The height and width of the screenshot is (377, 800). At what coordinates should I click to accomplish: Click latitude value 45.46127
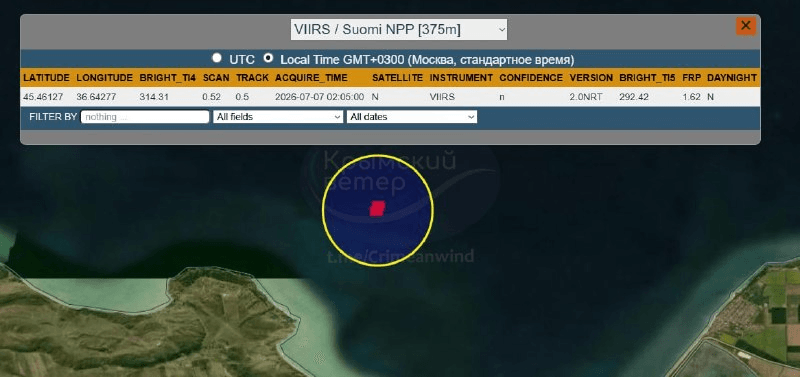(x=43, y=96)
